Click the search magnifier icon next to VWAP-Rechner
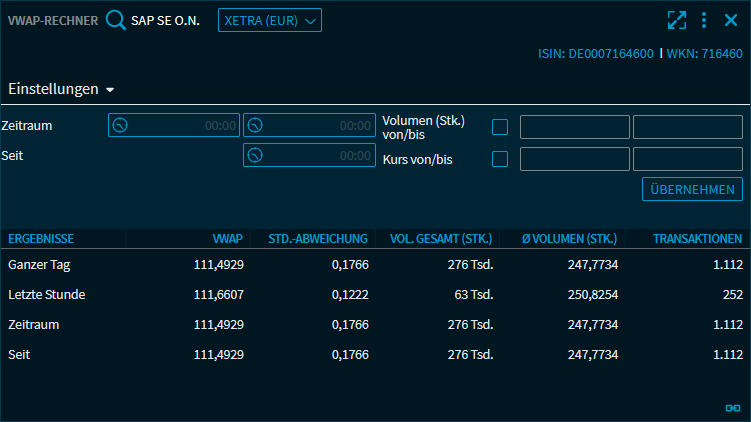 tap(116, 20)
